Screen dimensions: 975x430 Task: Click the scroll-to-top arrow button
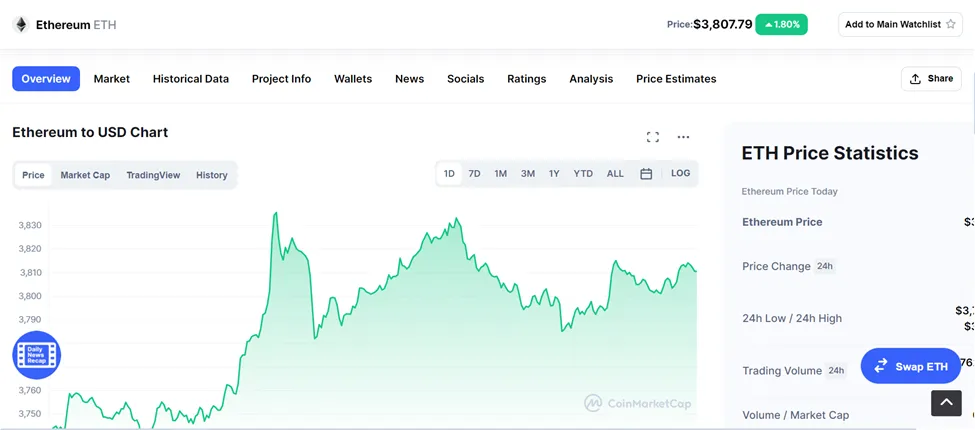point(946,403)
